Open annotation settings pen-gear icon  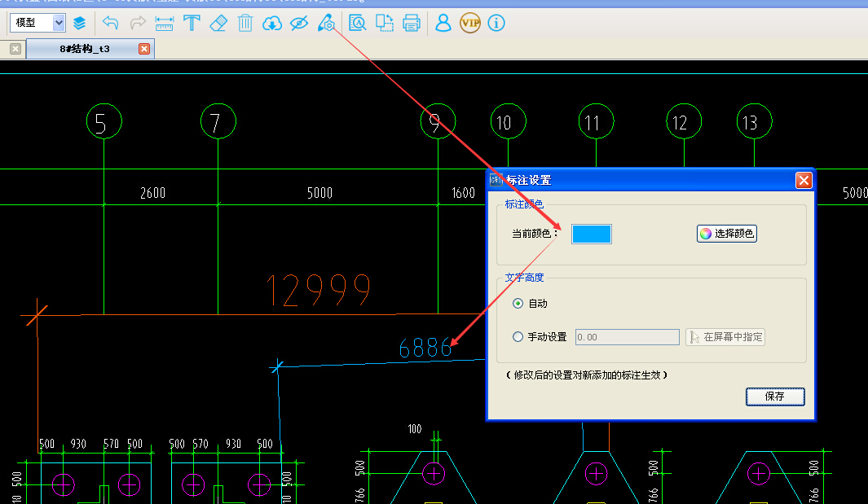coord(326,24)
